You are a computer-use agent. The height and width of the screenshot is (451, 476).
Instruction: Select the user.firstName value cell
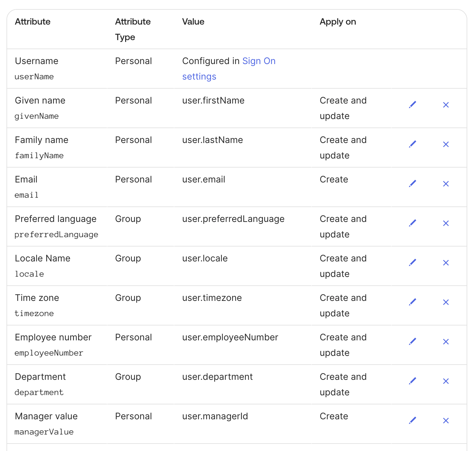point(213,100)
